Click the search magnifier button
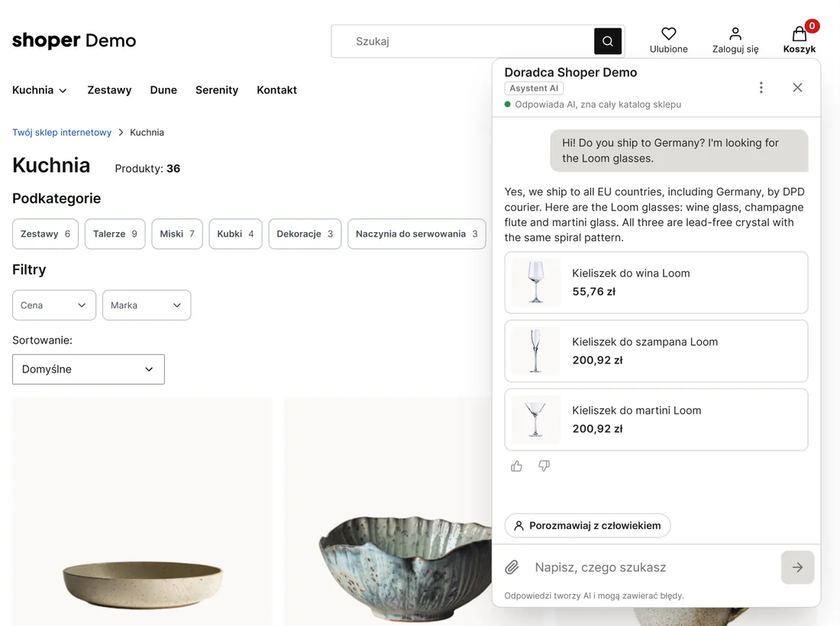The height and width of the screenshot is (626, 840). click(x=608, y=41)
